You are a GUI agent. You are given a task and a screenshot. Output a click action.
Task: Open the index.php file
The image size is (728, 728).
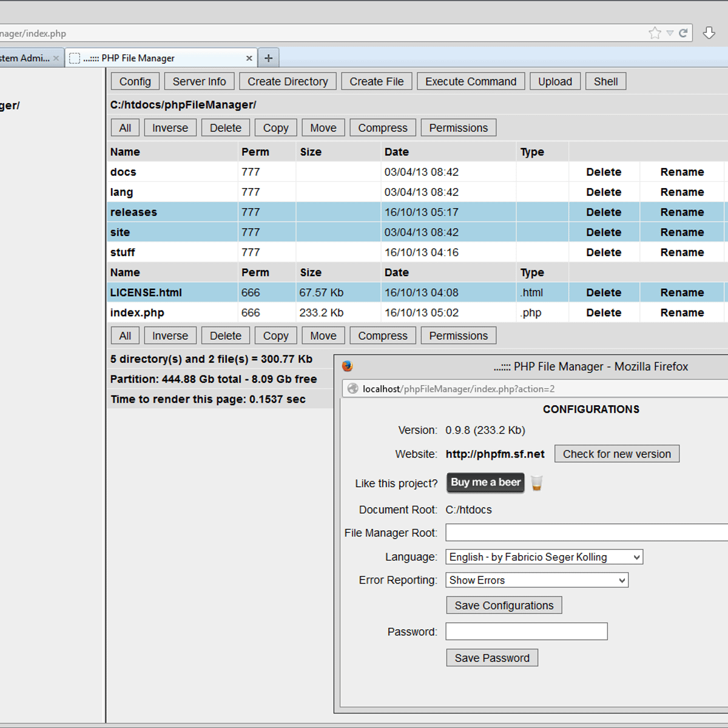pos(137,313)
